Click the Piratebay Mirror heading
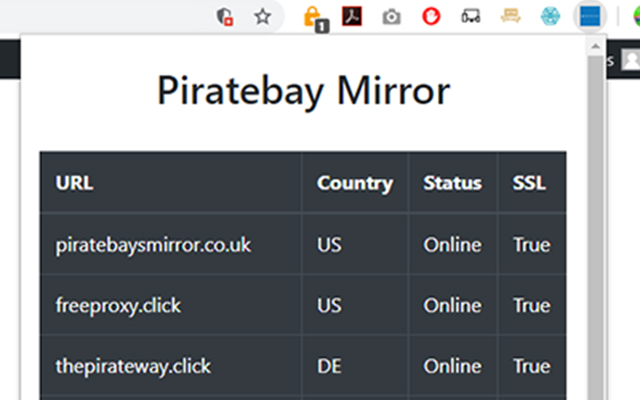This screenshot has height=400, width=640. 303,91
